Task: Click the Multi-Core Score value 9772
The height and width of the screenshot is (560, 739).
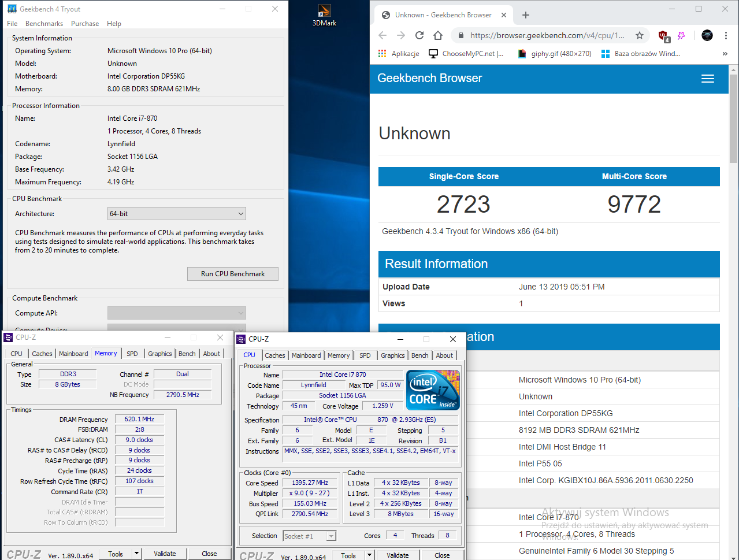Action: click(634, 204)
